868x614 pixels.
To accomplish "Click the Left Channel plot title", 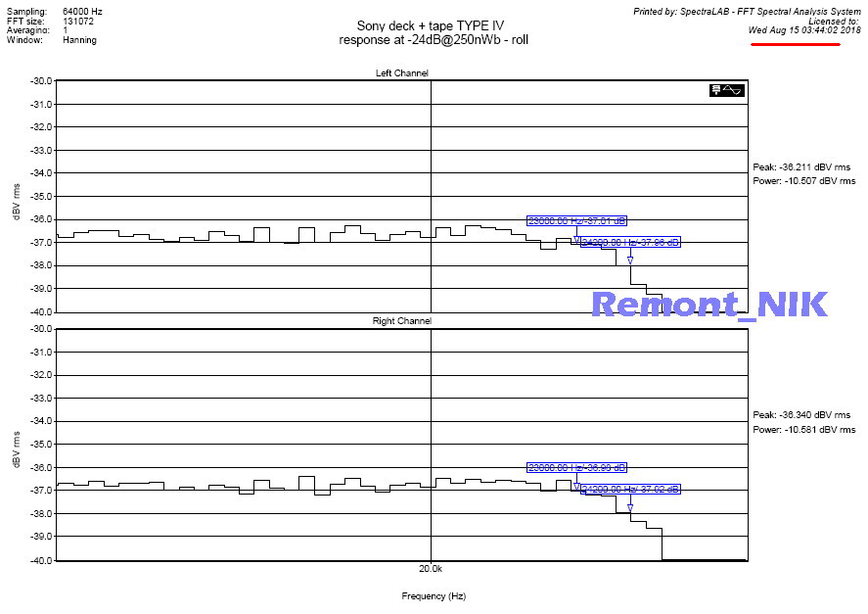I will (x=402, y=73).
